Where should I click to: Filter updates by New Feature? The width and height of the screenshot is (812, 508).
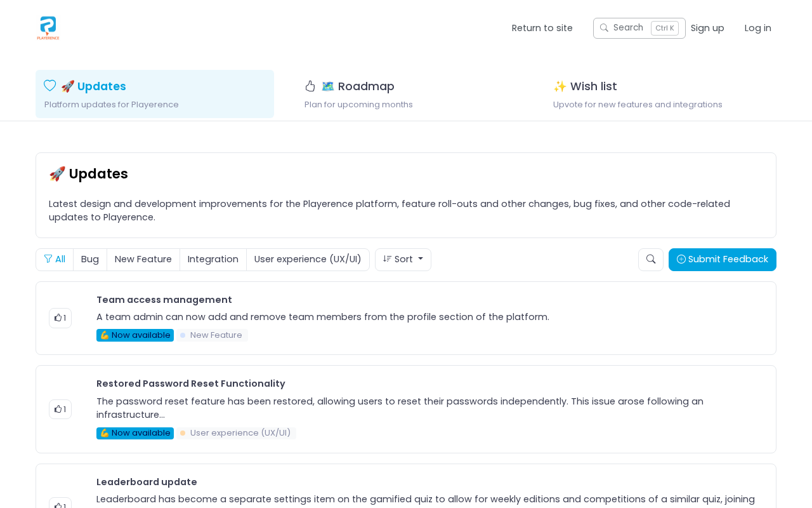tap(143, 260)
